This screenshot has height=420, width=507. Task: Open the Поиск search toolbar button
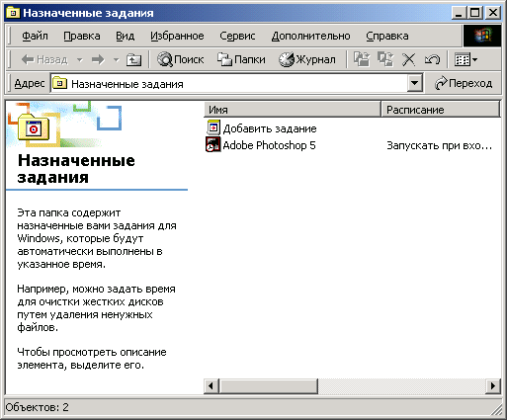click(x=180, y=59)
